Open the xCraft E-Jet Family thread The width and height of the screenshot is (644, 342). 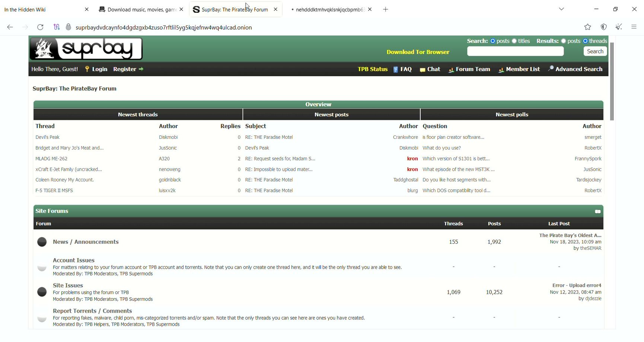click(x=68, y=169)
